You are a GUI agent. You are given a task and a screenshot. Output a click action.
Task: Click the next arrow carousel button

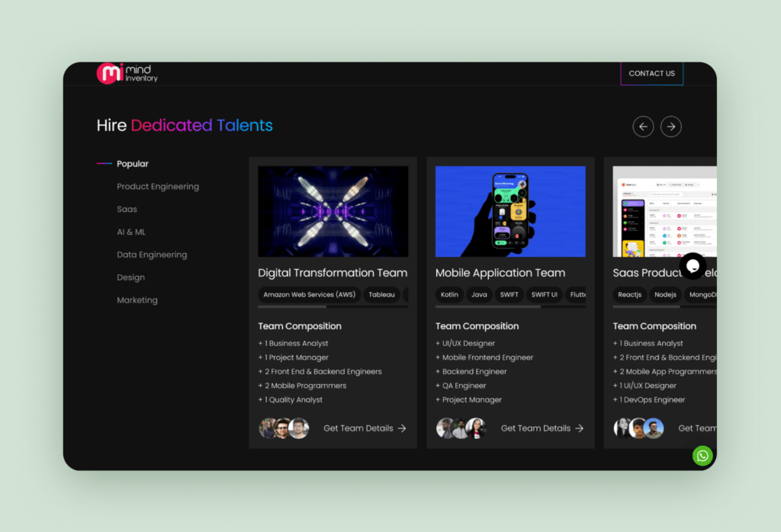click(x=671, y=127)
